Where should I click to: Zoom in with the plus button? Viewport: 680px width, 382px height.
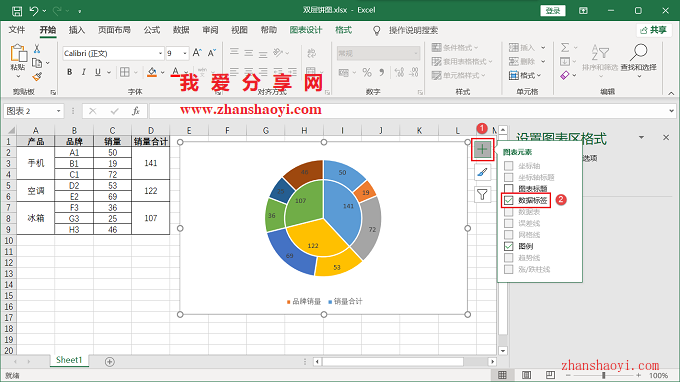point(638,375)
